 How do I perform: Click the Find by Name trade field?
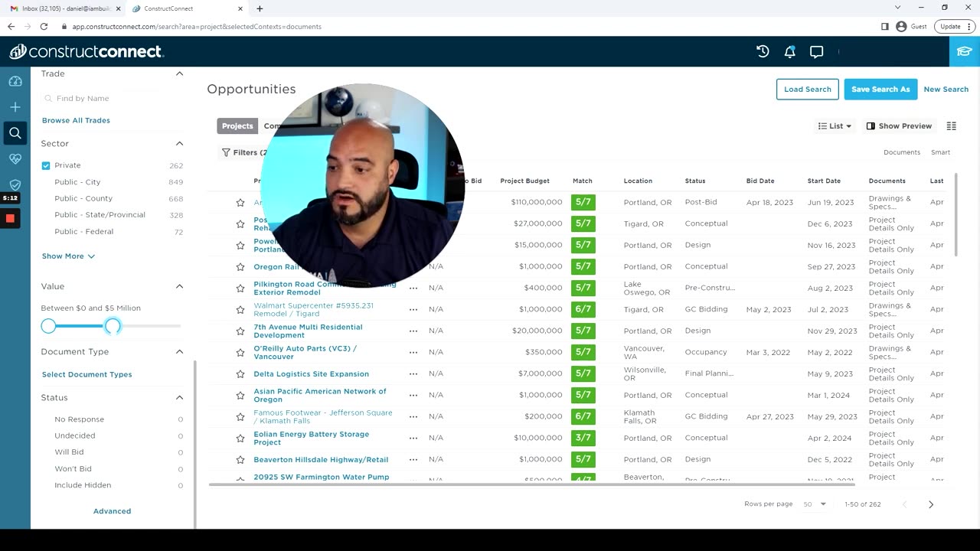pos(111,98)
